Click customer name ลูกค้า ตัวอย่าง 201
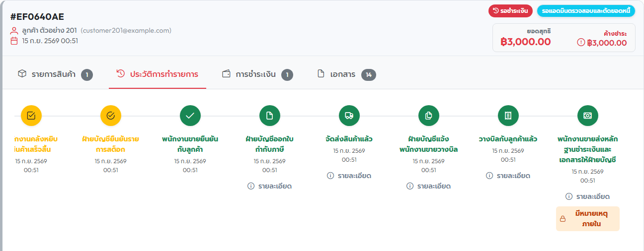Screen dimensions: 644x251 pos(49,31)
